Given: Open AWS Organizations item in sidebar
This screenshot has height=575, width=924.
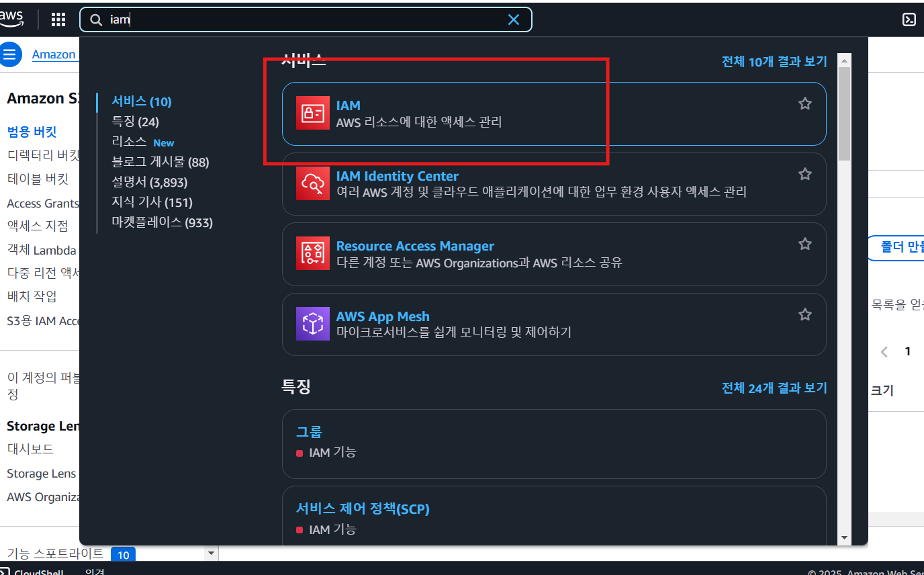Looking at the screenshot, I should click(x=43, y=497).
